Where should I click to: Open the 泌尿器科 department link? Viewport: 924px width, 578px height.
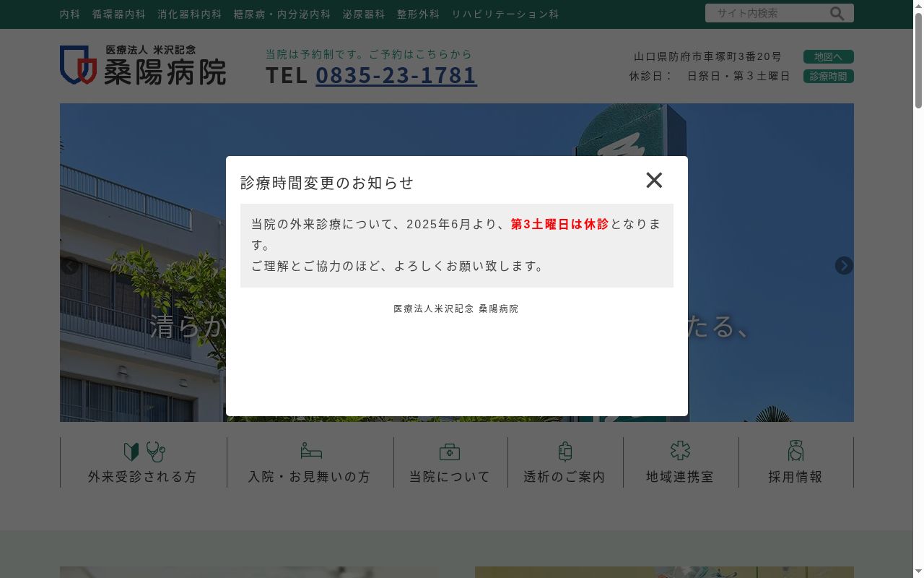tap(364, 14)
